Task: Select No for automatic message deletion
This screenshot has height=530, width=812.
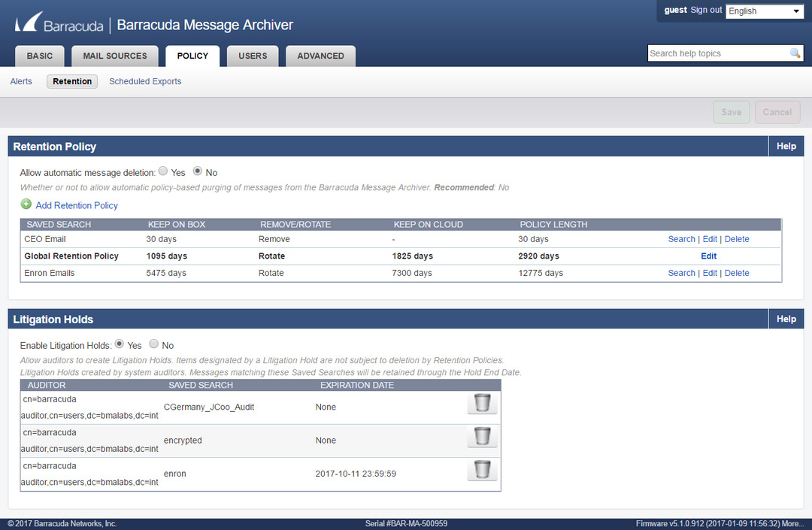Action: tap(197, 171)
